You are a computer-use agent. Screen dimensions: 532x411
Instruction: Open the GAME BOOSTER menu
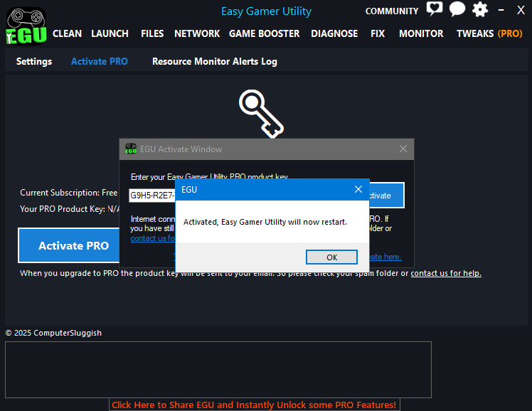click(x=265, y=33)
